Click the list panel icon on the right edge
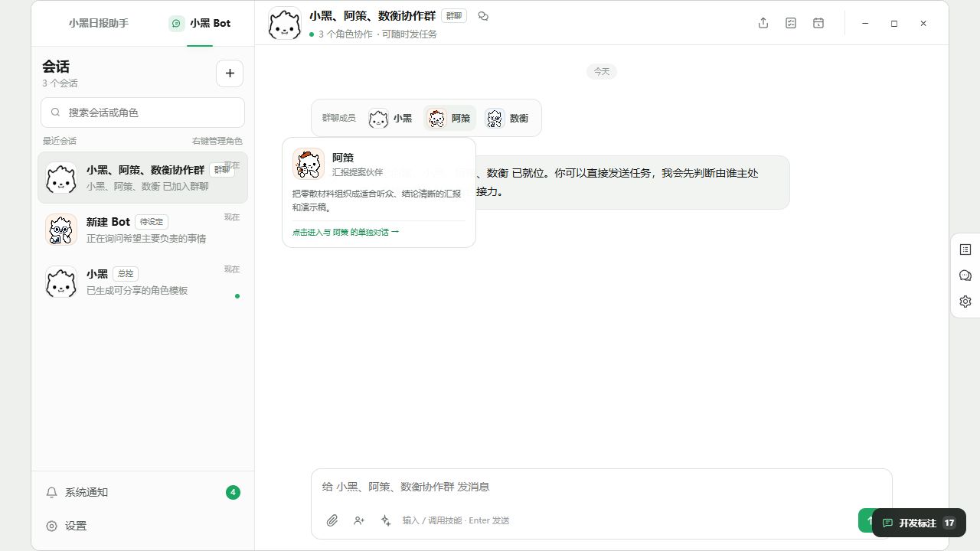Viewport: 980px width, 551px height. pyautogui.click(x=965, y=249)
